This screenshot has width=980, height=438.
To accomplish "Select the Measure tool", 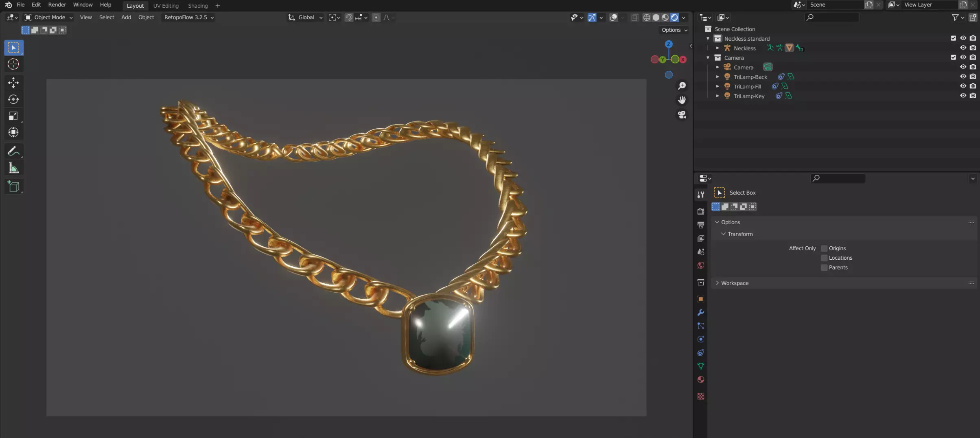I will point(13,168).
